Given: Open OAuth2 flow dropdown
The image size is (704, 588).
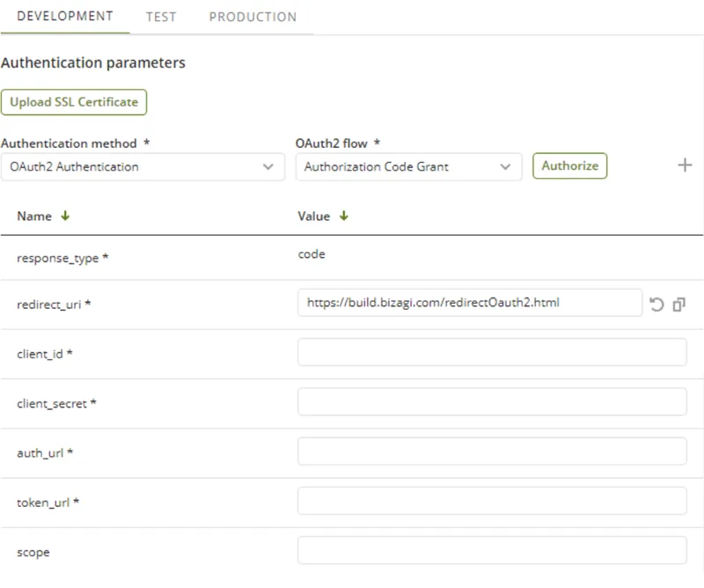Looking at the screenshot, I should point(408,167).
